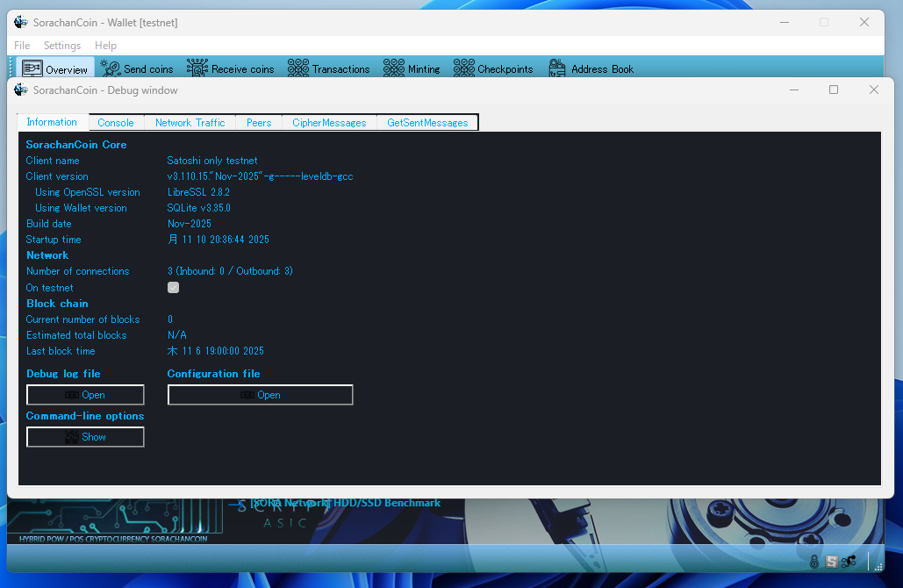
Task: Open the Checkpoints toolbar page
Action: (x=493, y=68)
